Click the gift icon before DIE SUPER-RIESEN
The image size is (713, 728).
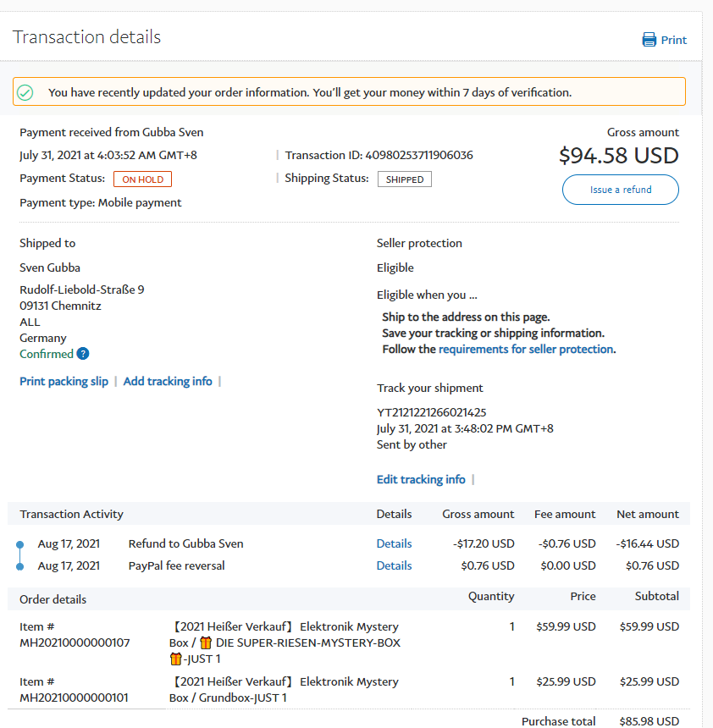pyautogui.click(x=206, y=643)
